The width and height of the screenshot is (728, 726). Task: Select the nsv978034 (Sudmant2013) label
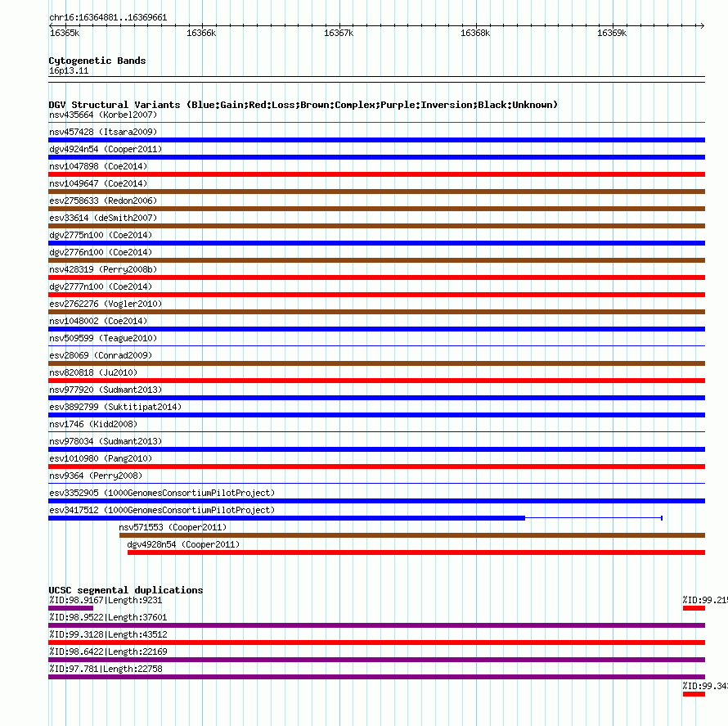[106, 441]
